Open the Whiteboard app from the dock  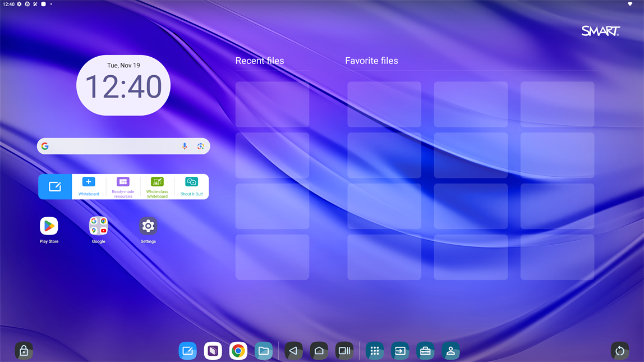click(187, 351)
